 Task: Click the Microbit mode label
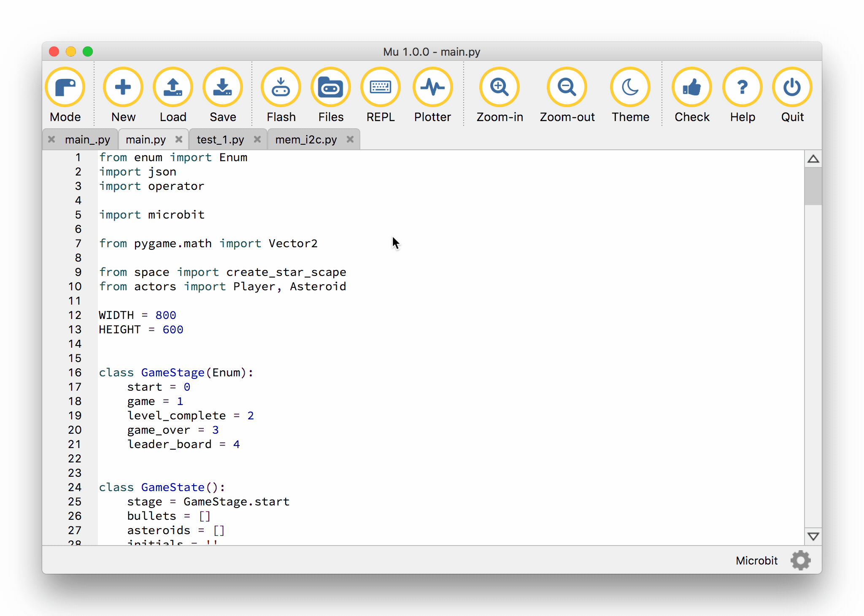tap(756, 560)
